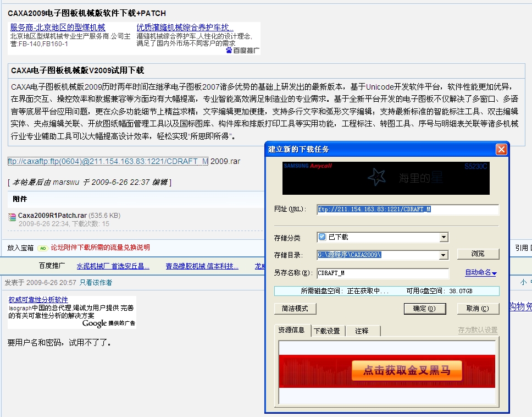Click the green AD badge icon
This screenshot has height=417, width=532.
pyautogui.click(x=42, y=248)
